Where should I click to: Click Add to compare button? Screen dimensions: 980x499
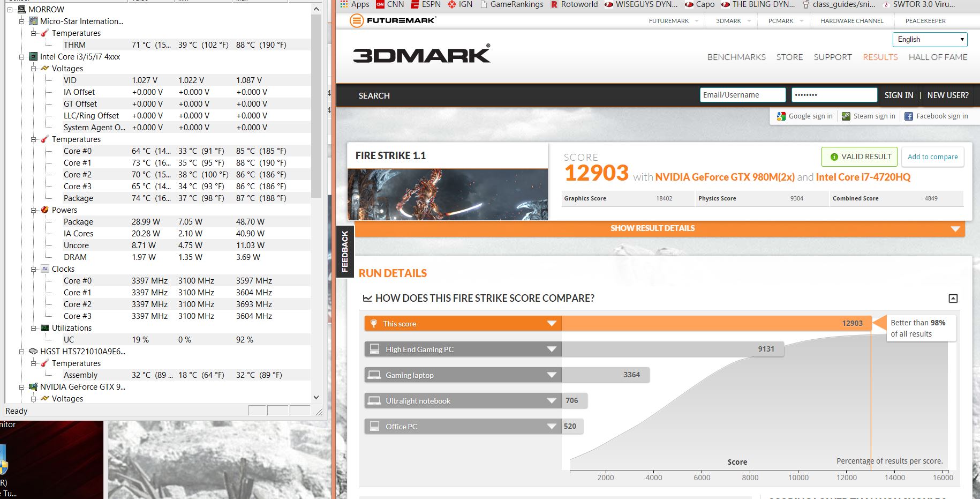click(x=932, y=157)
